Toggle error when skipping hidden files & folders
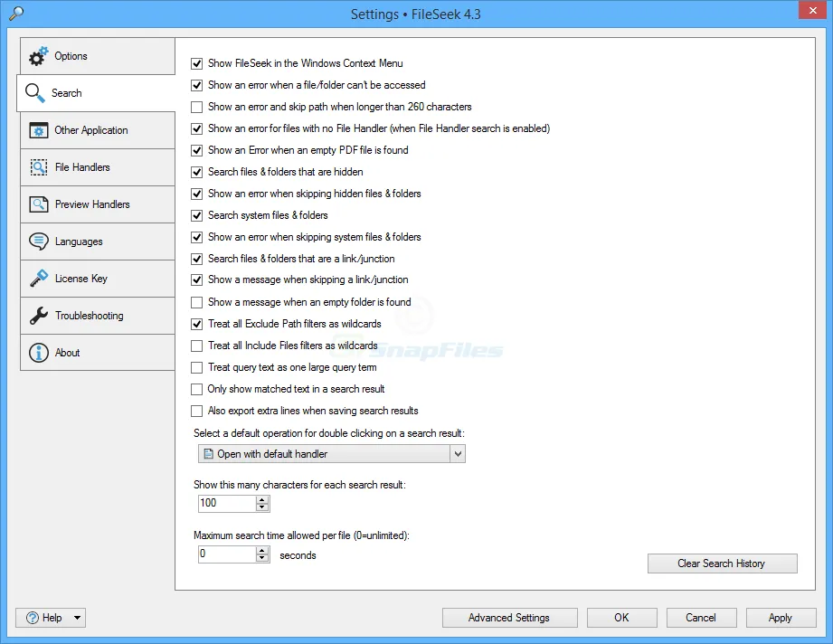The width and height of the screenshot is (833, 644). [x=196, y=194]
